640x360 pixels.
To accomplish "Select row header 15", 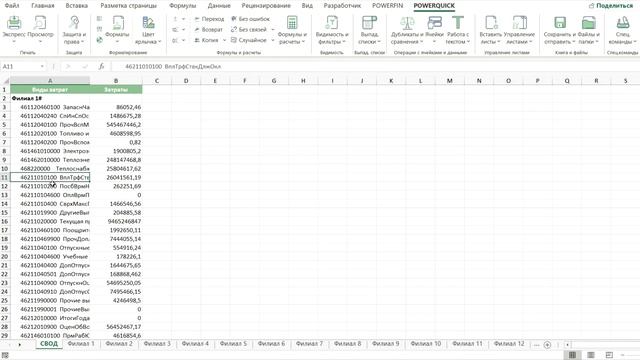I will click(4, 213).
